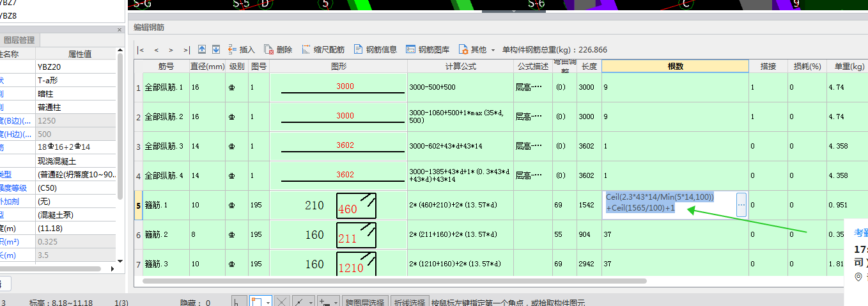The height and width of the screenshot is (306, 868).
Task: Select 箍筋.2 row name cell
Action: 166,235
